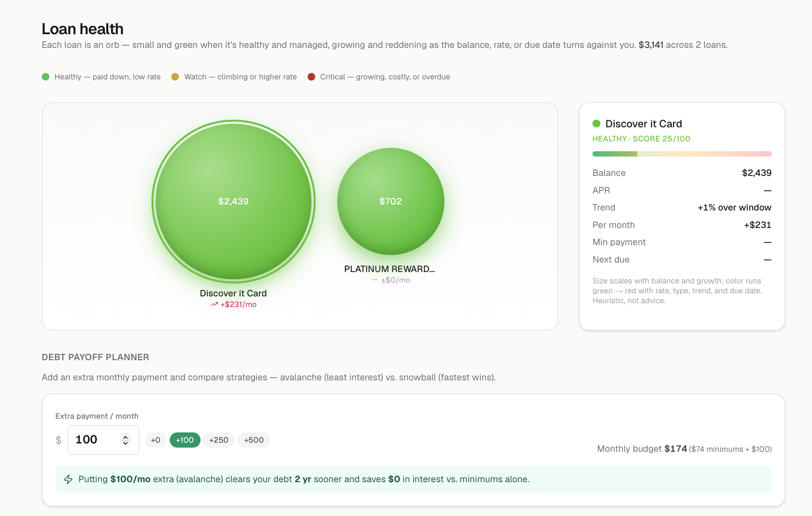Click the green Healthy legend dot

click(x=46, y=77)
